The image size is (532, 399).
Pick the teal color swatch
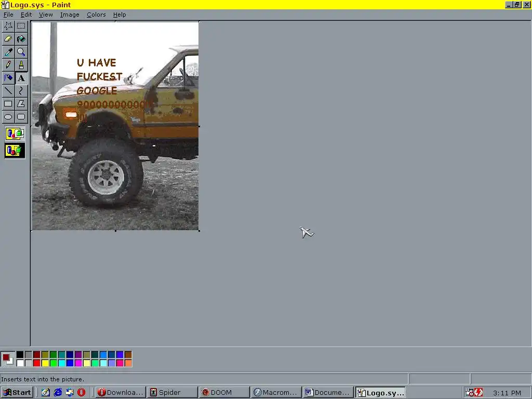click(61, 355)
